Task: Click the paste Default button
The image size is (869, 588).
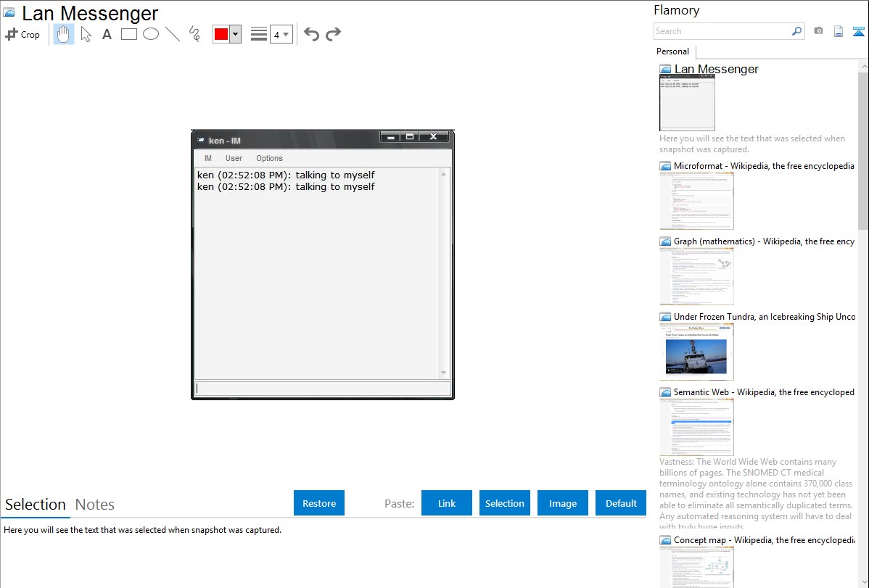Action: (621, 503)
